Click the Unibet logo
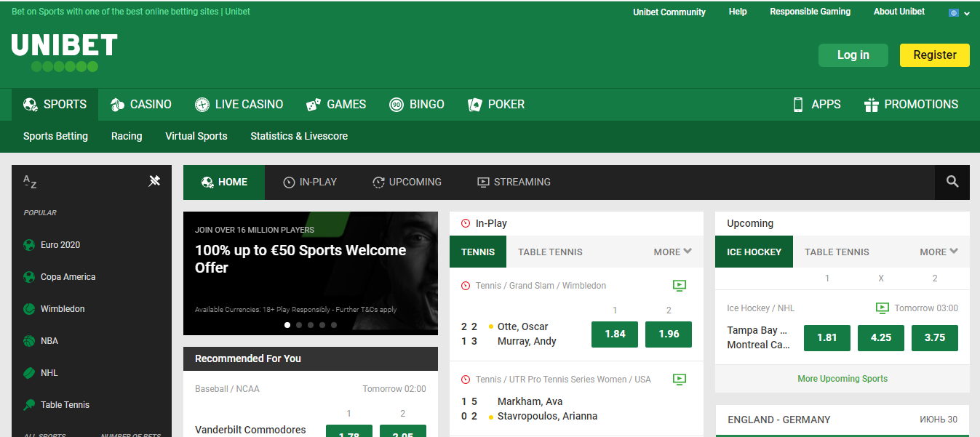This screenshot has height=437, width=980. (x=64, y=52)
